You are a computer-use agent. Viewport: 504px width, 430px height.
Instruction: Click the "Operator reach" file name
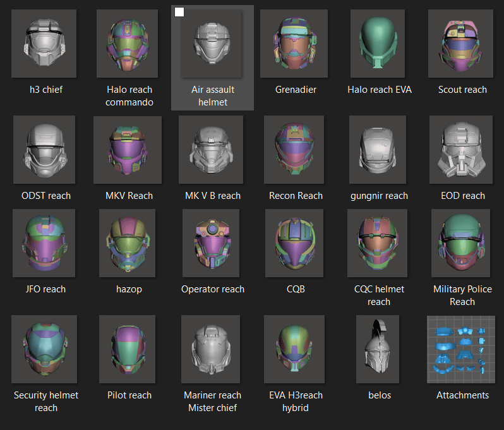point(213,289)
